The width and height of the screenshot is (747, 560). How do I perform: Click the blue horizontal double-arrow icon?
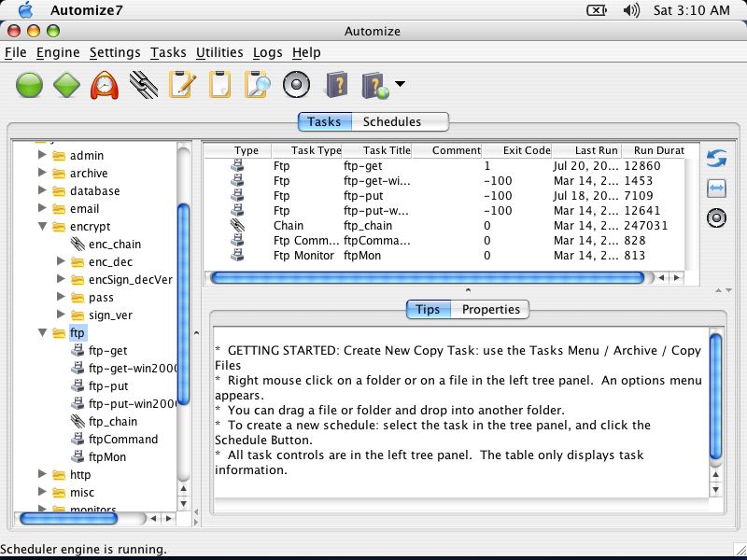(x=716, y=189)
